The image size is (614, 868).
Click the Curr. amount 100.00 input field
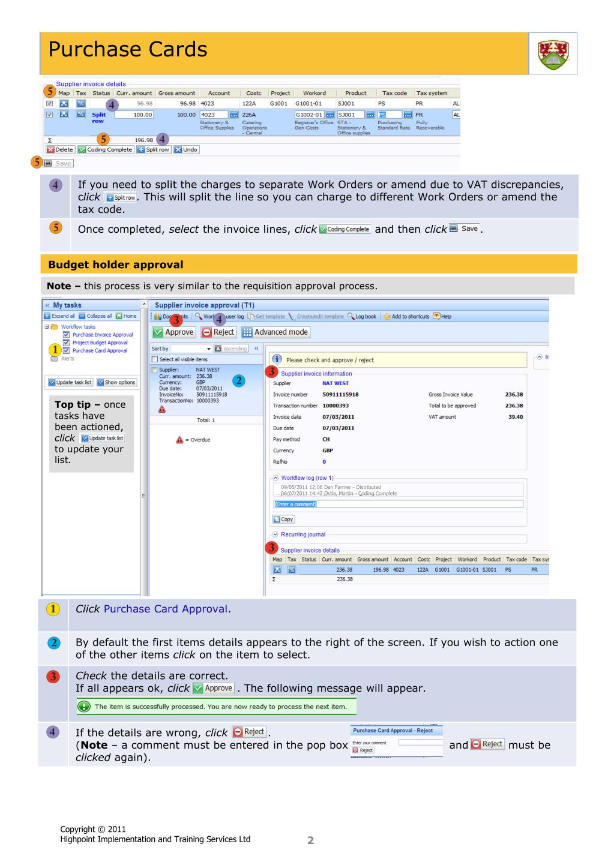click(134, 115)
